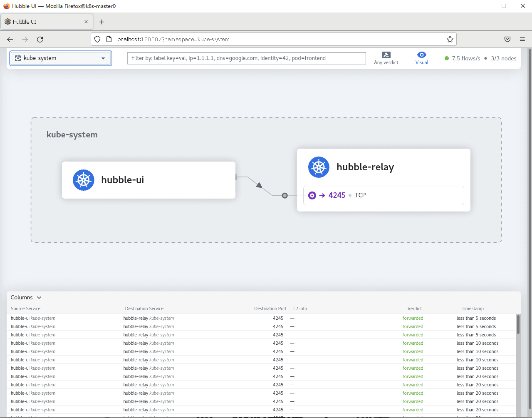Click the flow direction arrowhead

coord(259,185)
